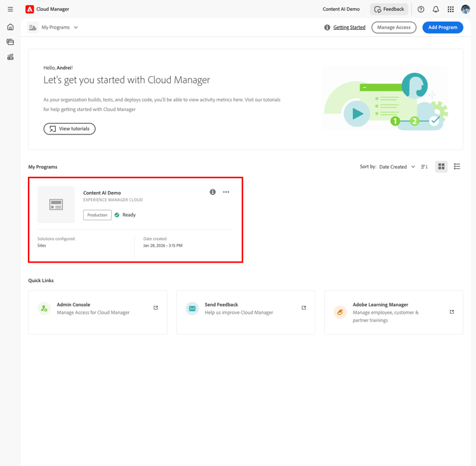The width and height of the screenshot is (476, 466).
Task: Click 'Solutions configured:' label
Action: 56,239
